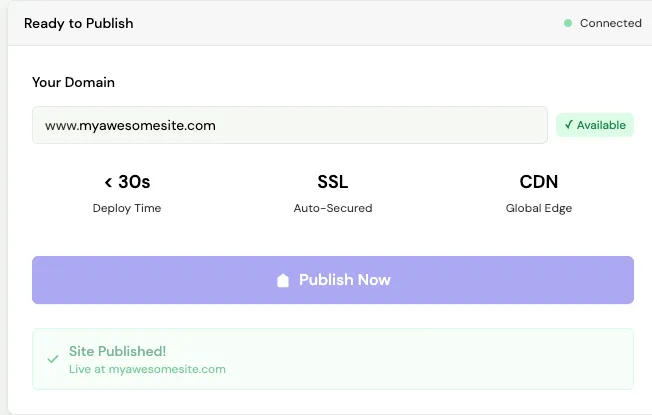
Task: Click the Your Domain label
Action: click(x=73, y=82)
